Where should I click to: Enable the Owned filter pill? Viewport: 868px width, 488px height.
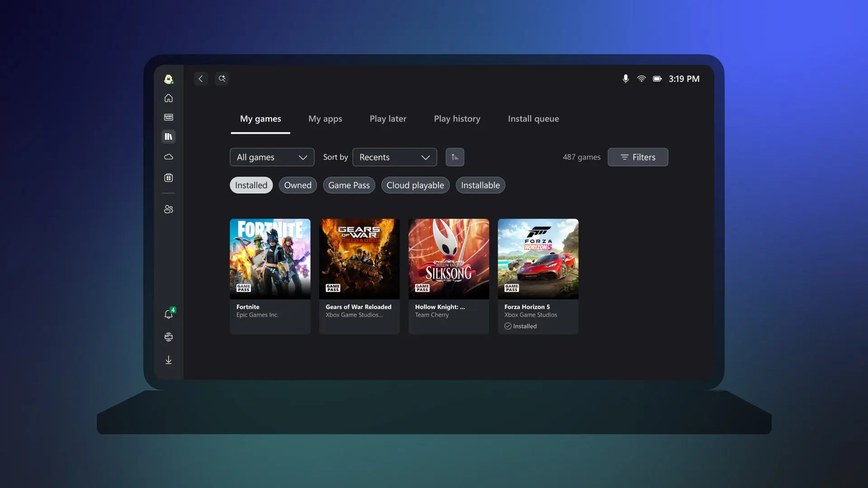tap(297, 185)
